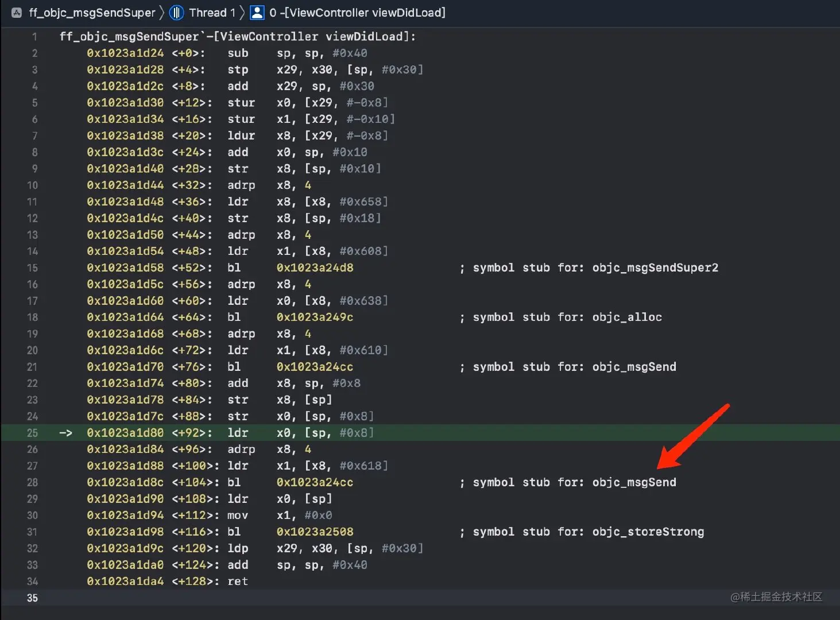Click comment symbol stub for: objc_storeStrong
This screenshot has height=620, width=840.
(589, 532)
